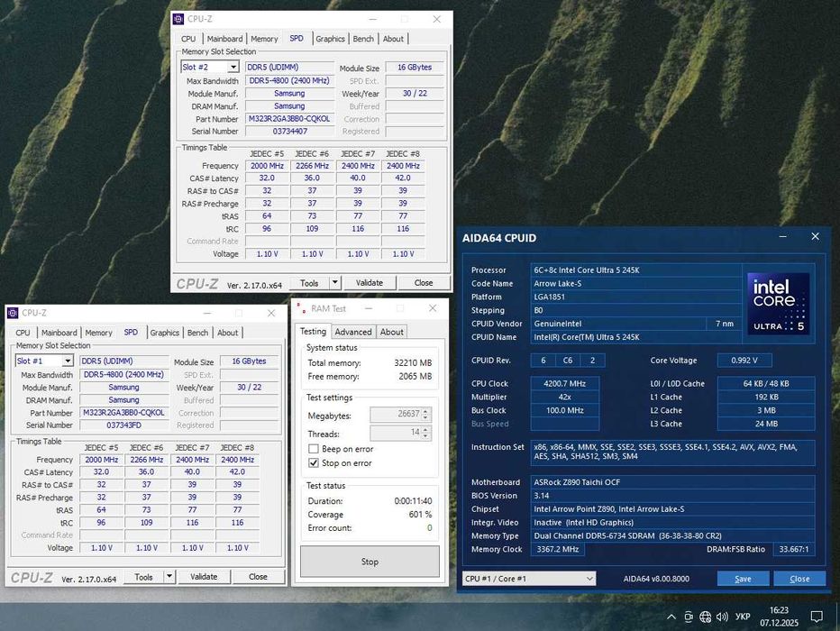840x631 pixels.
Task: Select the SPD tab in lower CPU-Z
Action: (x=131, y=332)
